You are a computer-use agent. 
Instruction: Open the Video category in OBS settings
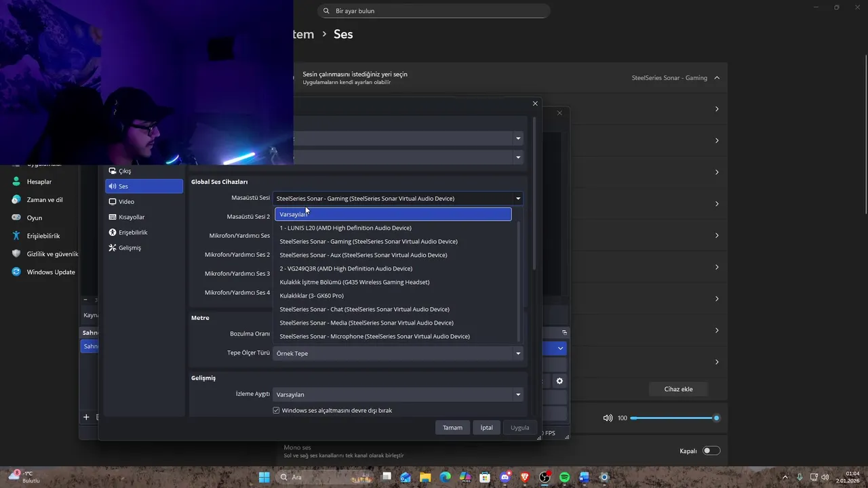[144, 201]
